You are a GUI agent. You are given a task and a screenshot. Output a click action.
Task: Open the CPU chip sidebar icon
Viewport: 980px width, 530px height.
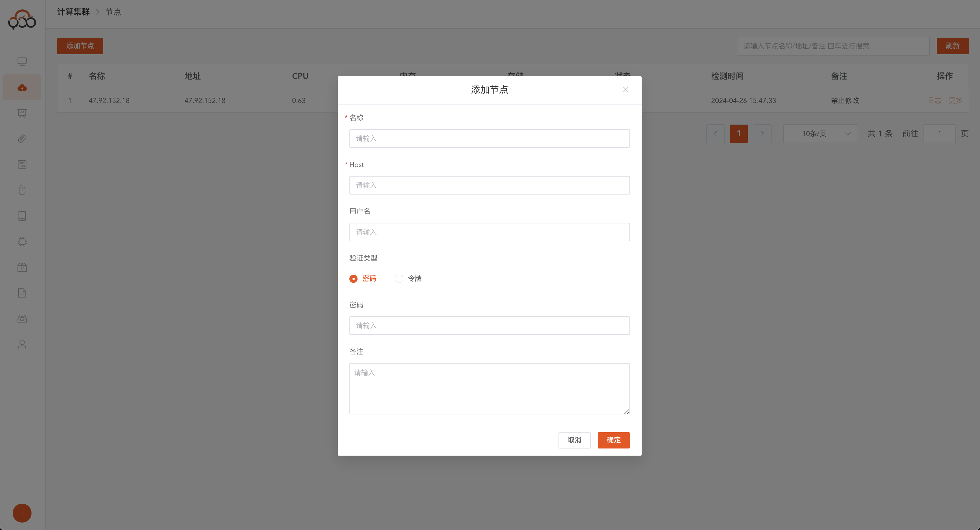point(22,242)
